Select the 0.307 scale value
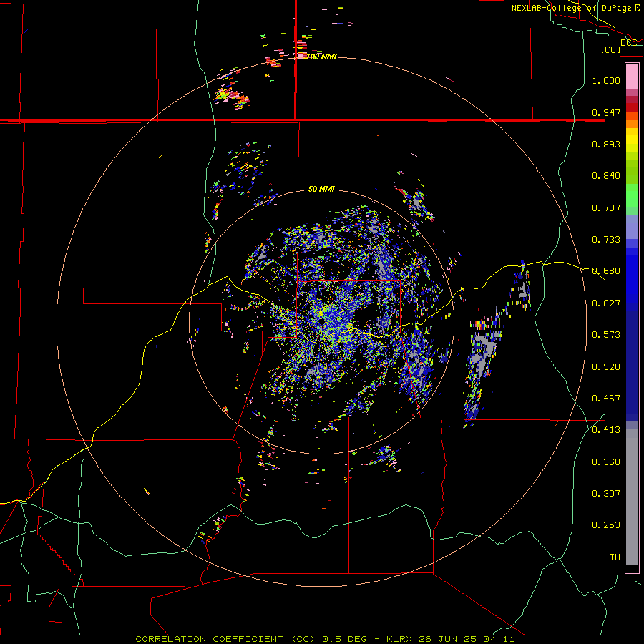This screenshot has height=644, width=644. tap(606, 494)
